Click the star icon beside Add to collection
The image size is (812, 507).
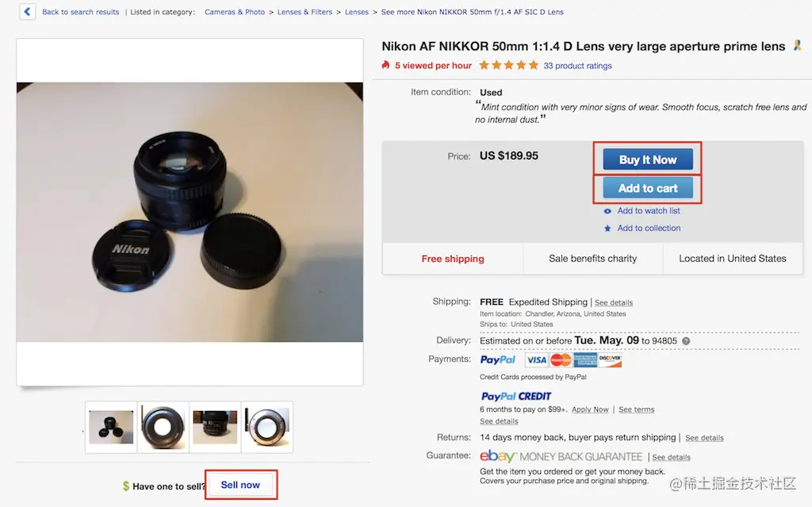point(607,228)
